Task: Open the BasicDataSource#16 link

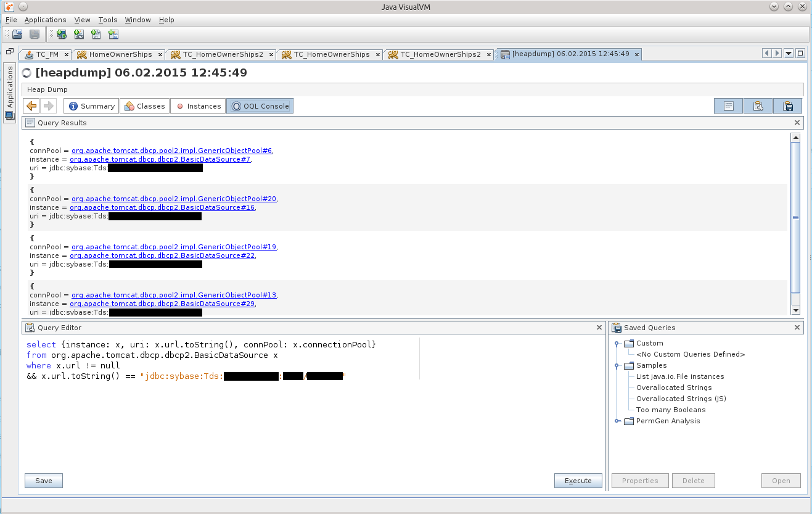Action: pyautogui.click(x=162, y=207)
